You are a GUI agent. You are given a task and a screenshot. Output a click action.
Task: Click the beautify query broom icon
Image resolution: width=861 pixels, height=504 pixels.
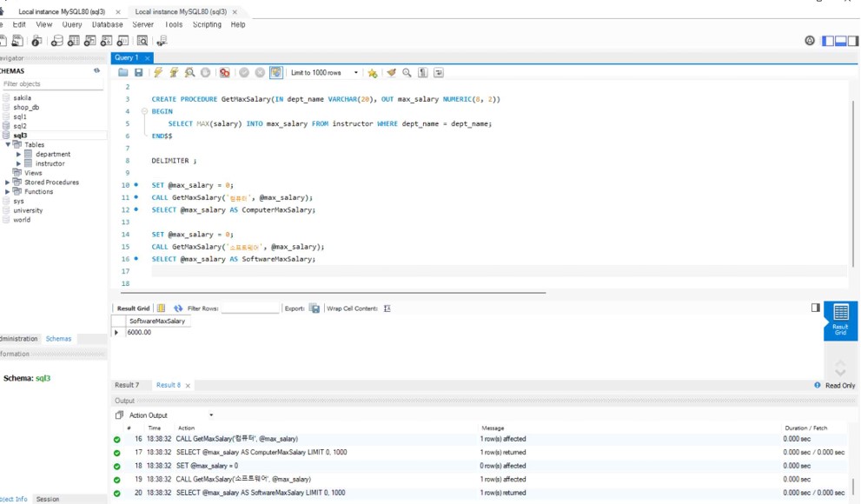click(x=391, y=72)
